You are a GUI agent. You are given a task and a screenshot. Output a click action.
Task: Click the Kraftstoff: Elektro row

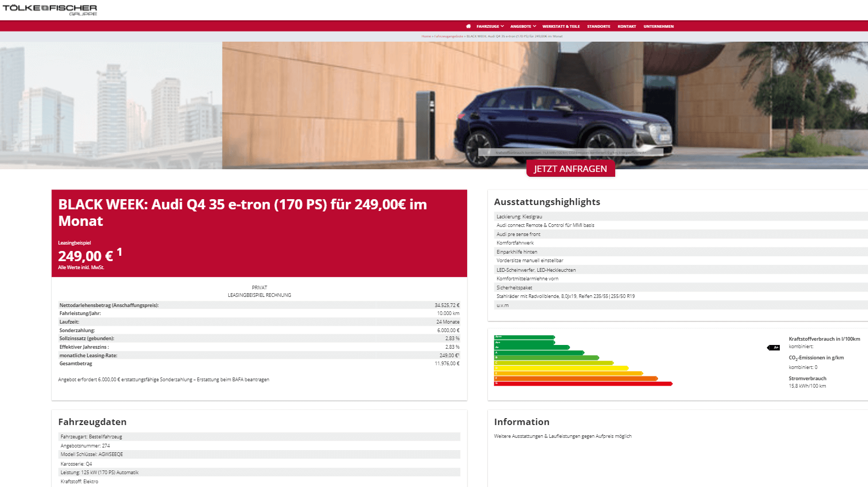click(259, 482)
